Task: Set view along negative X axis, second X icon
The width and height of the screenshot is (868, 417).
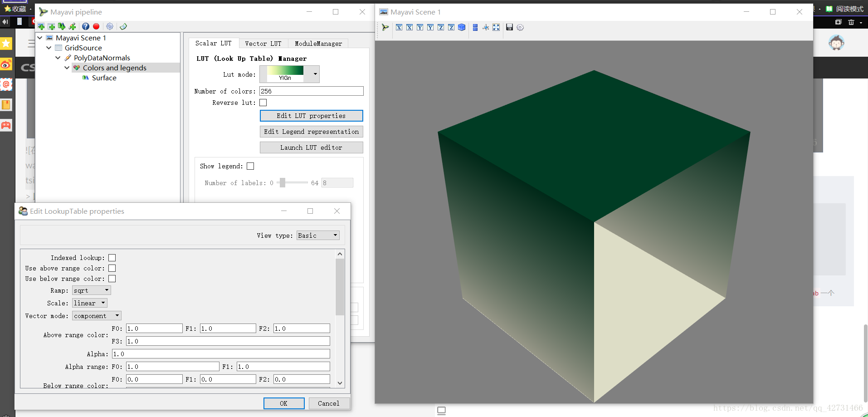Action: (x=410, y=28)
